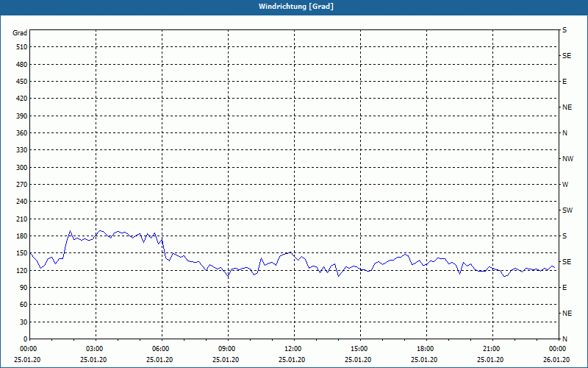Click the 360 degree axis label
This screenshot has height=368, width=588.
22,133
